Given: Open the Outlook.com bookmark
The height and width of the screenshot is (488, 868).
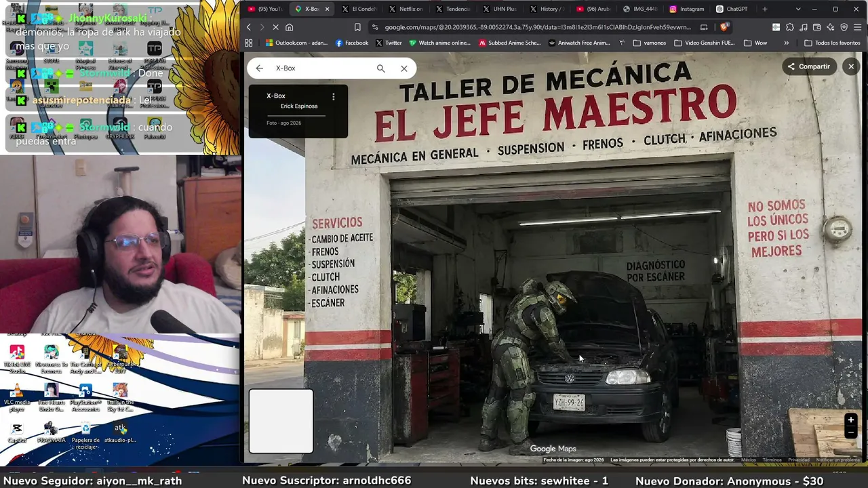Looking at the screenshot, I should (x=296, y=43).
